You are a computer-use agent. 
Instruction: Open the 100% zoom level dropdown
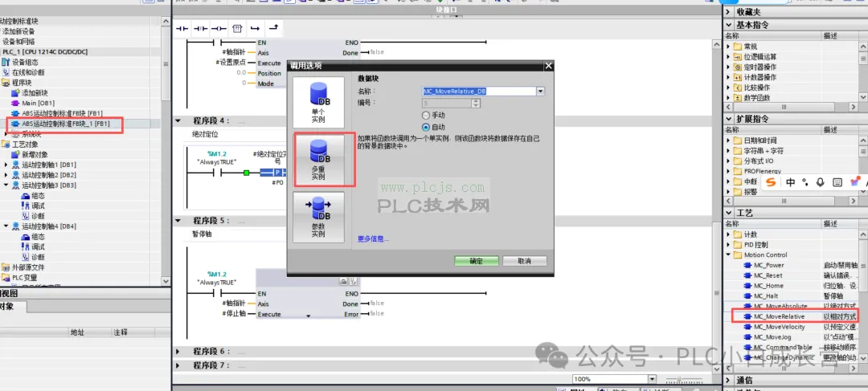coord(652,380)
